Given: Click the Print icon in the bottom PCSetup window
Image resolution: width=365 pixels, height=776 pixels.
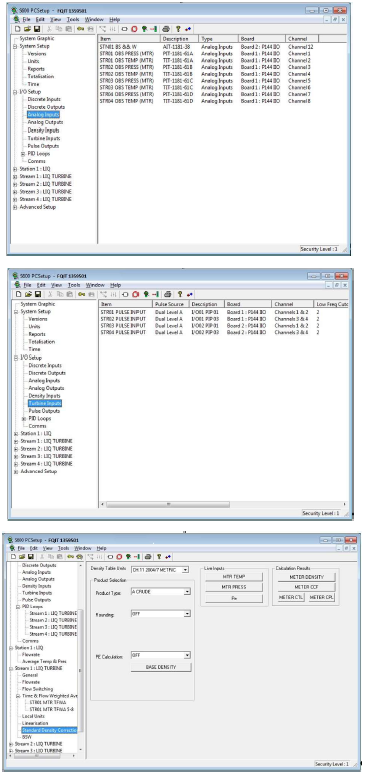Looking at the screenshot, I should [x=148, y=557].
